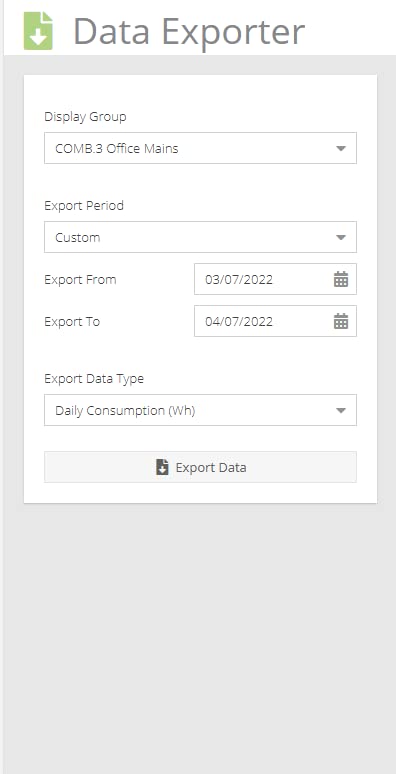Click the Export To label
396x774 pixels.
click(x=72, y=322)
